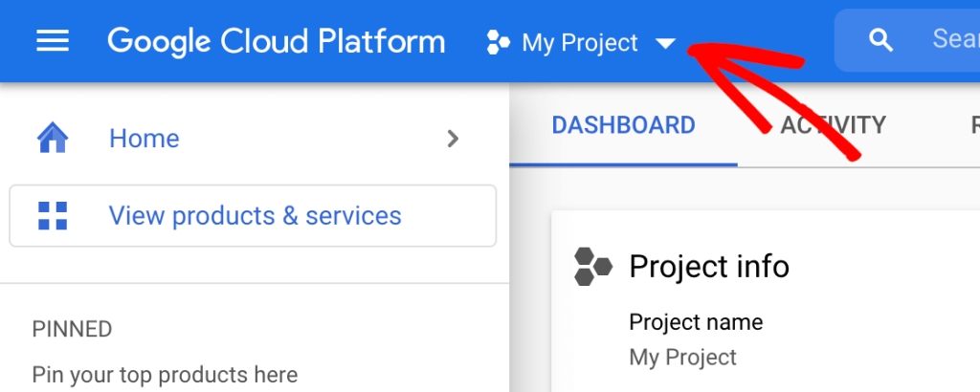The image size is (980, 392).
Task: Click the Home house icon
Action: 53,139
